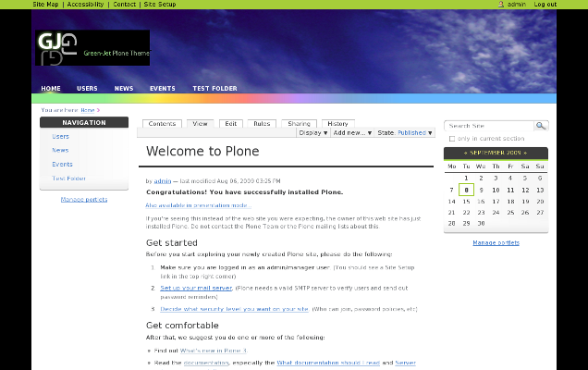Click the Get started heading

tap(172, 242)
